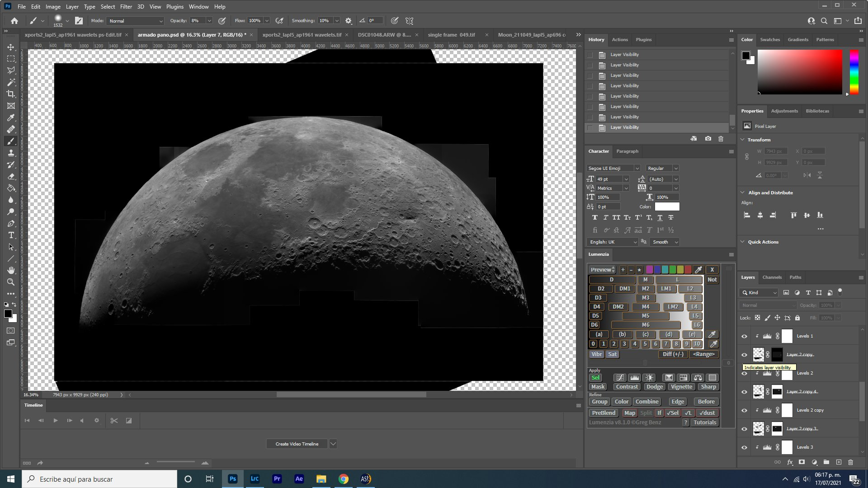Toggle visibility of Layer 2 copy

point(744,355)
